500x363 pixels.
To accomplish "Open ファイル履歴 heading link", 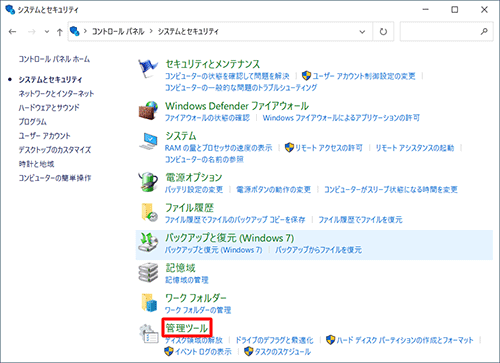I will point(189,208).
